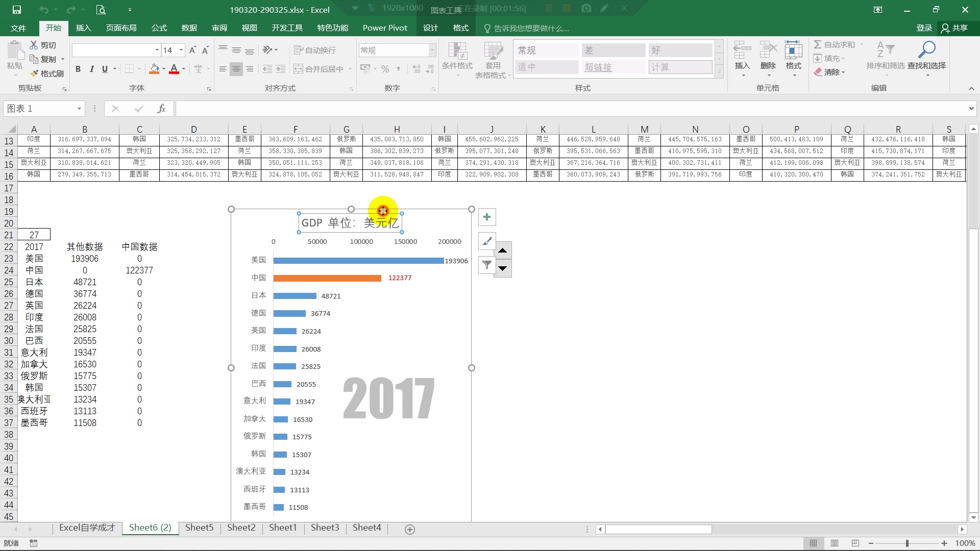Screen dimensions: 980x551
Task: Open the File (文件) tab
Action: click(x=18, y=28)
